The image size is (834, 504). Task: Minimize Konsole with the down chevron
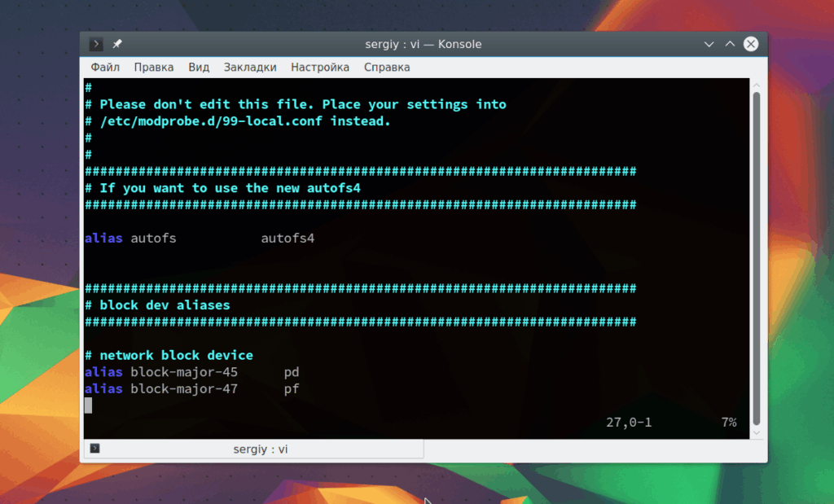tap(709, 44)
